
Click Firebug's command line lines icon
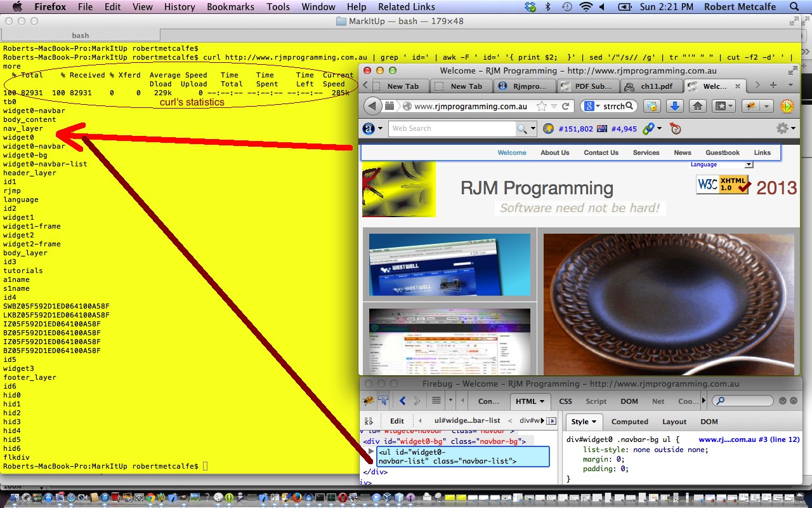[436, 401]
